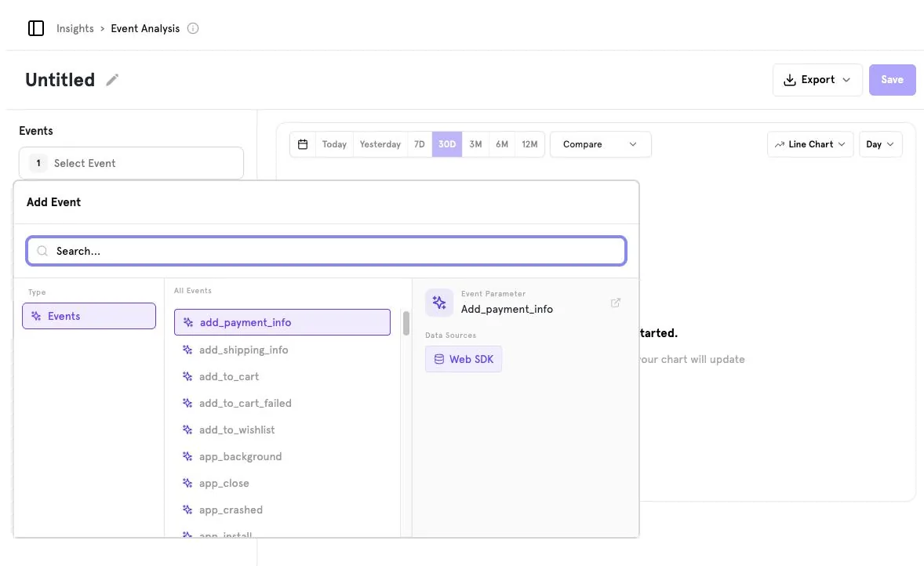Click the All Events list scrollbar
This screenshot has width=924, height=566.
pyautogui.click(x=406, y=323)
